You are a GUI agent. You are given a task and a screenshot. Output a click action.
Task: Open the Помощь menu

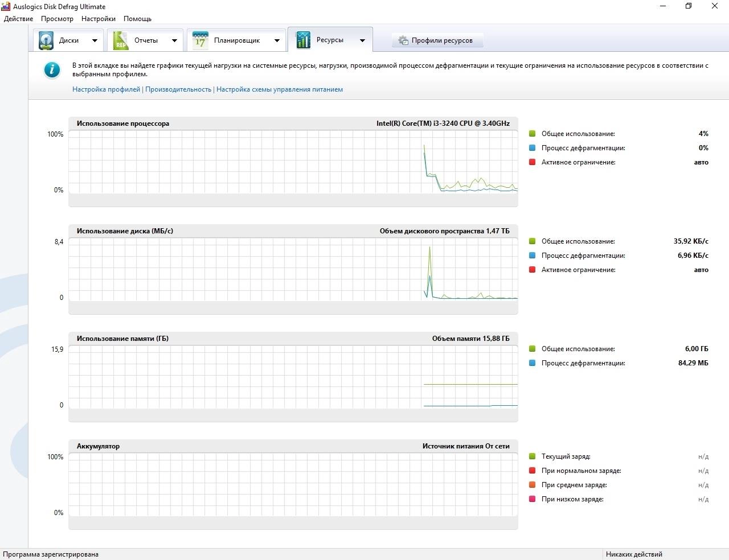click(137, 19)
